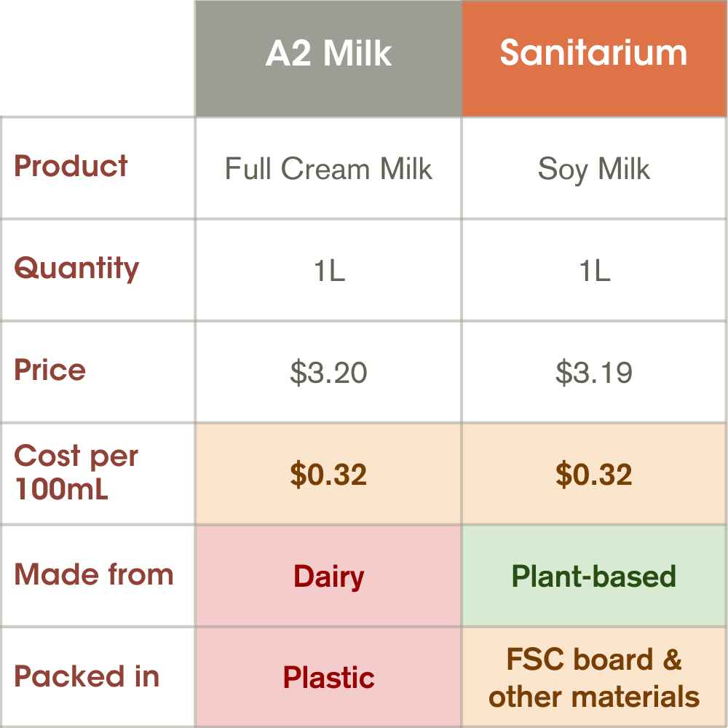
Task: Select the Price row label
Action: click(50, 371)
